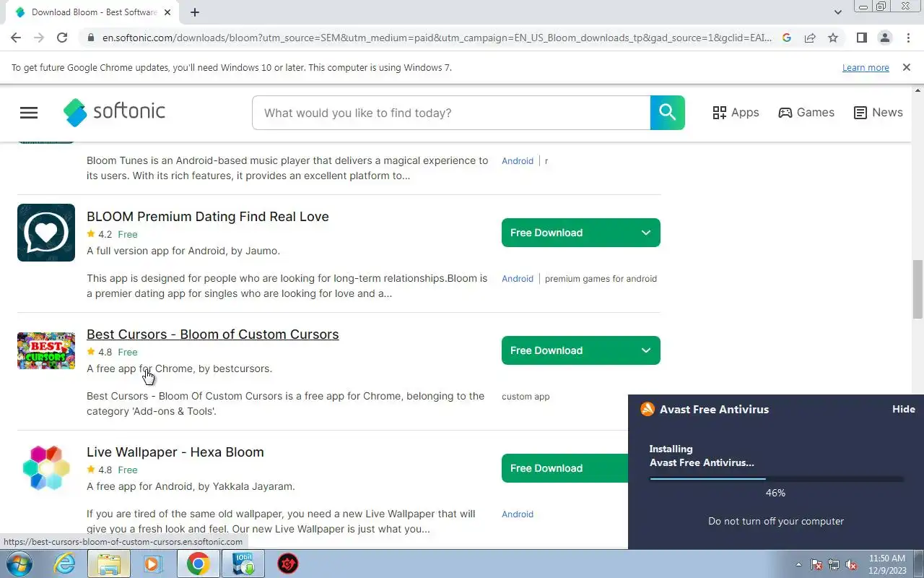
Task: Open the red bug app in taskbar
Action: click(288, 564)
